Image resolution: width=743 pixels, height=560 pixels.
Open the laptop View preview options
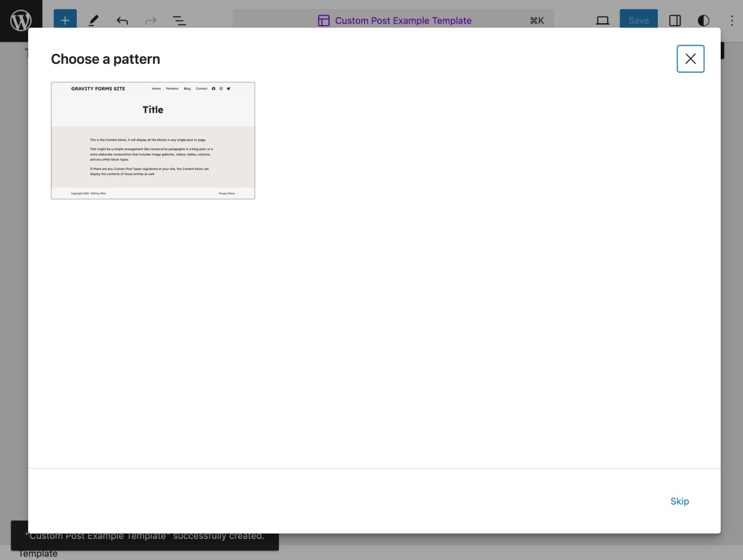(x=602, y=20)
